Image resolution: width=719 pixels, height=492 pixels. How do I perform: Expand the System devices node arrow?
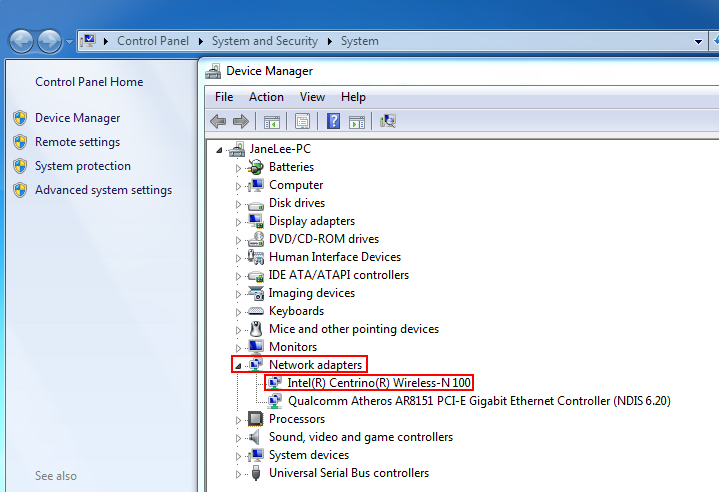coord(238,456)
